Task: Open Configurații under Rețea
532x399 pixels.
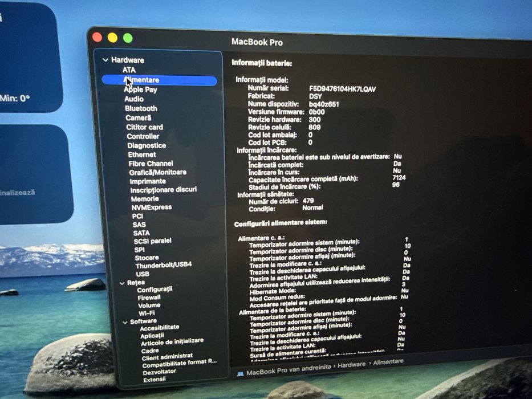Action: tap(155, 290)
